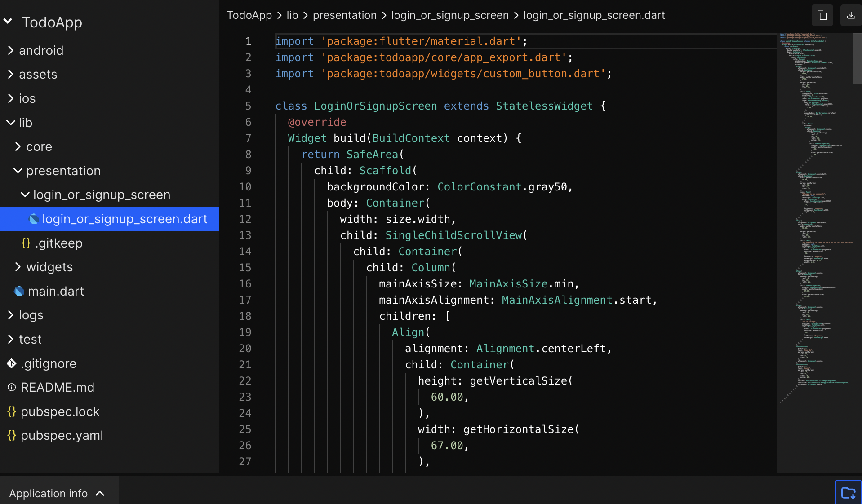Image resolution: width=862 pixels, height=504 pixels.
Task: Click 'package:todoapp/widgets/custom_button.dart' string
Action: tap(463, 74)
